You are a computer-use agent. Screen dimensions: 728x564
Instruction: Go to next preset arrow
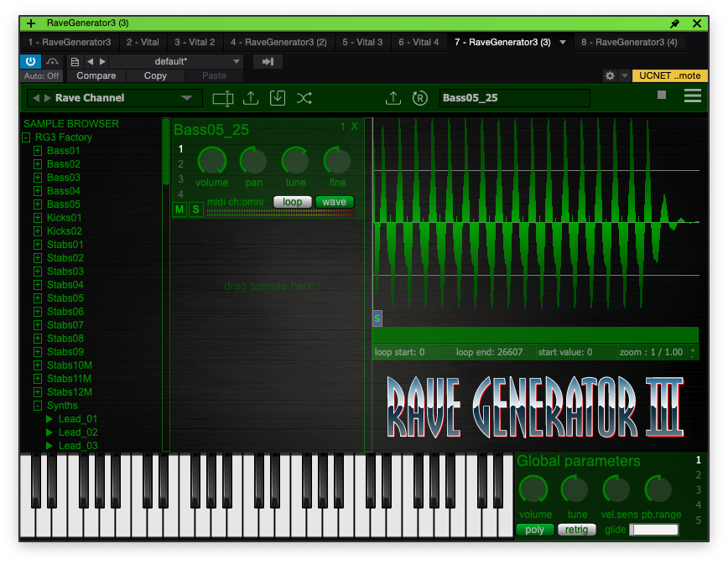[x=102, y=61]
